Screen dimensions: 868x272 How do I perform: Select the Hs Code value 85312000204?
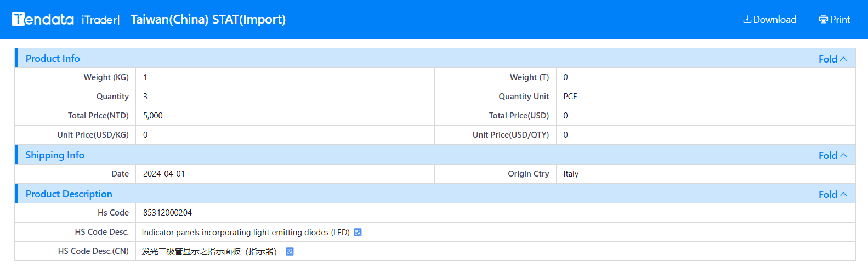(167, 213)
